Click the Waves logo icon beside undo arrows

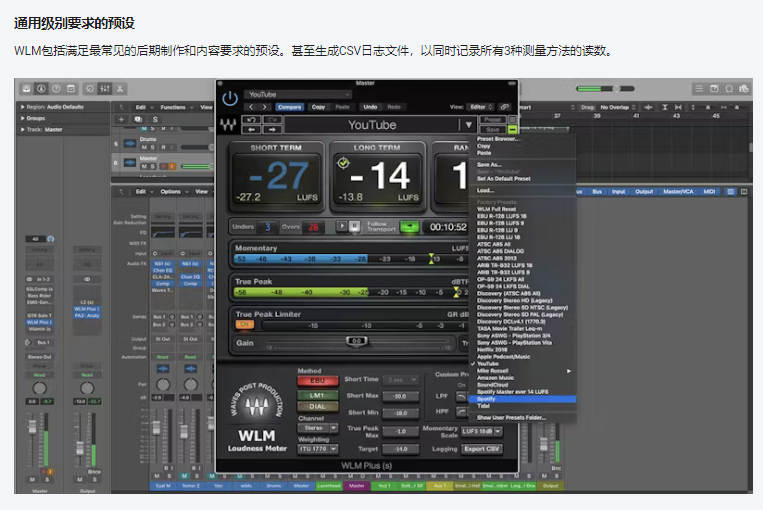click(228, 125)
